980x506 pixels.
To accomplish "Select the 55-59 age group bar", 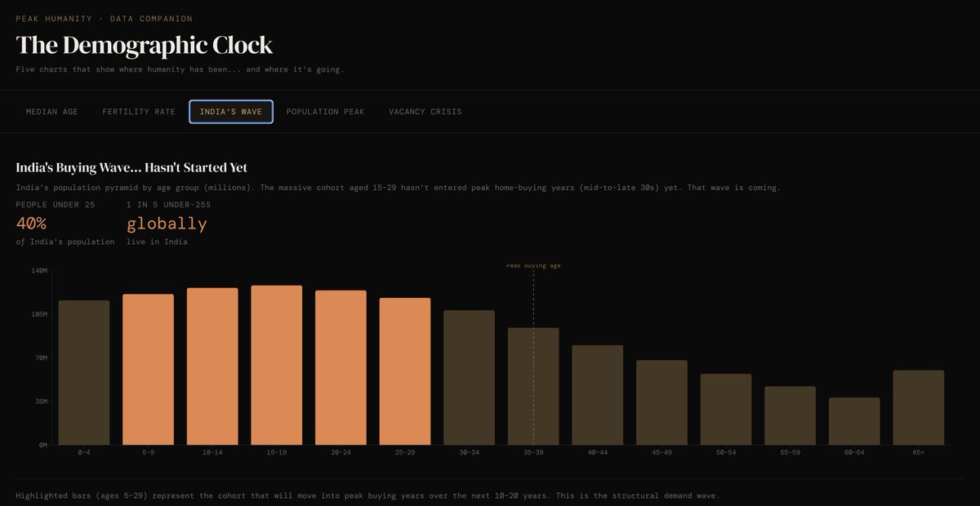I will coord(791,415).
